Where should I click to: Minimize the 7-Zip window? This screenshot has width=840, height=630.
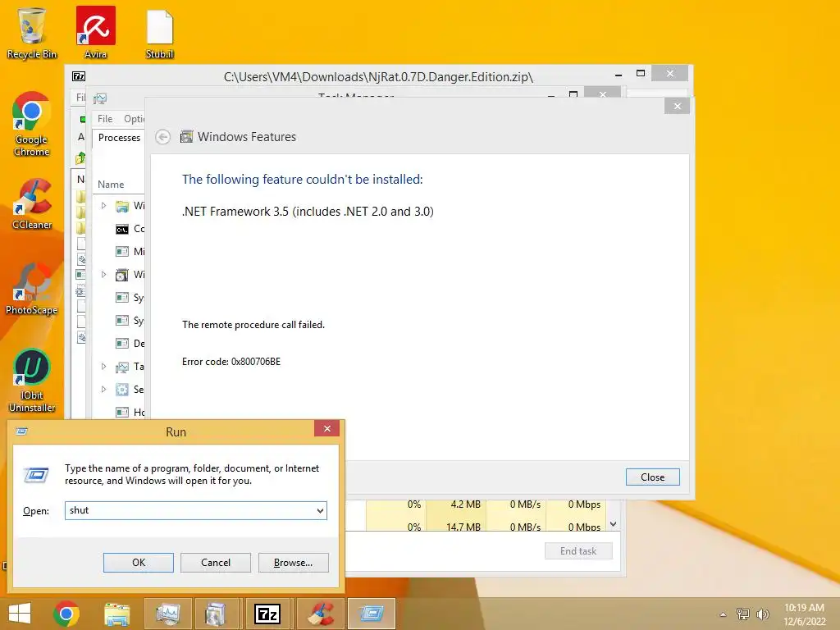click(619, 75)
